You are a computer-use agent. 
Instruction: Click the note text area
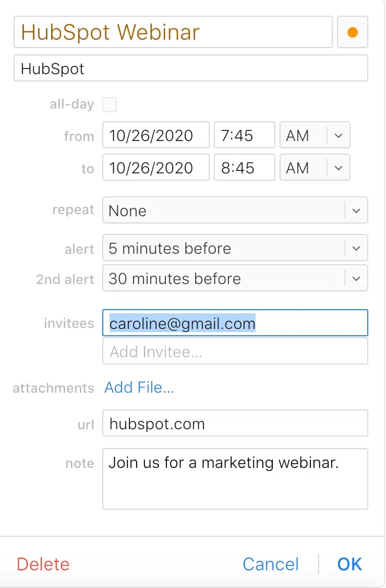tap(235, 479)
